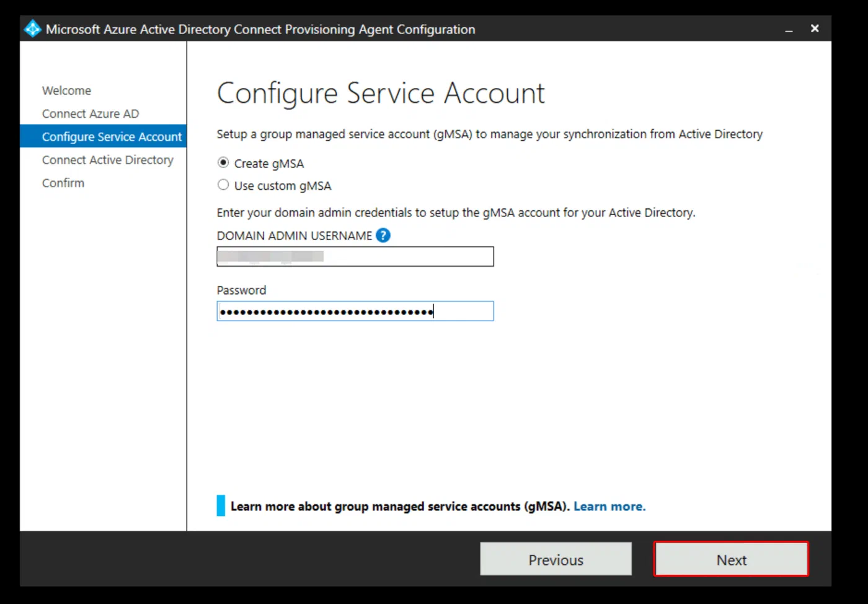Select the Create gMSA radio option
This screenshot has height=604, width=868.
coord(223,163)
